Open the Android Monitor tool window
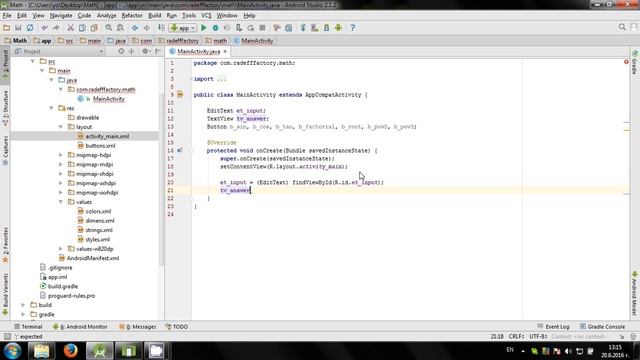 [x=80, y=327]
